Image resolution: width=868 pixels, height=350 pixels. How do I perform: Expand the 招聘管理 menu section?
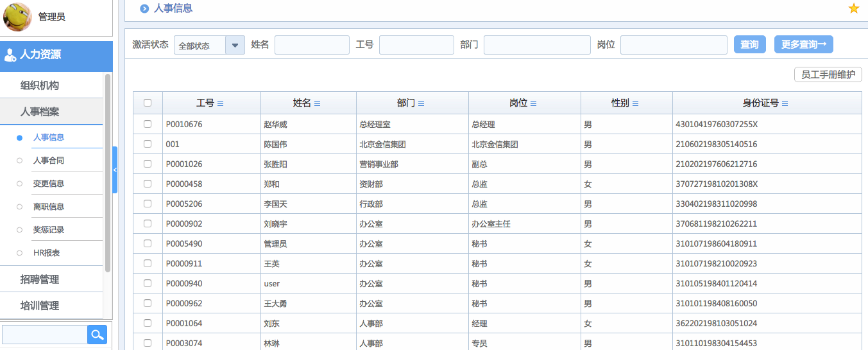(x=40, y=279)
